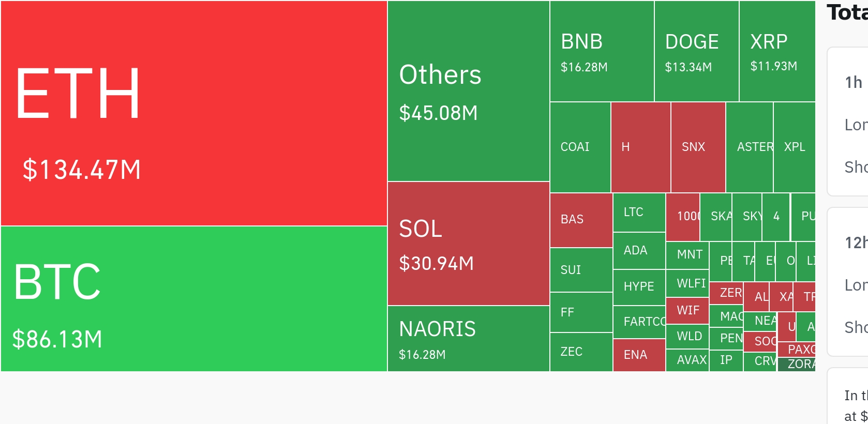Click the COAI heatmap cell
868x424 pixels.
[x=580, y=147]
